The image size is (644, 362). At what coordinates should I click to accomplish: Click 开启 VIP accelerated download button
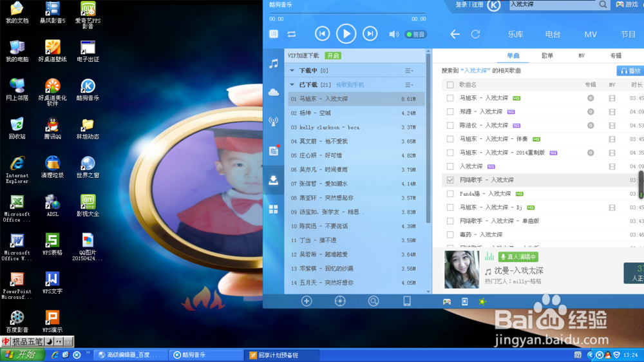point(333,56)
